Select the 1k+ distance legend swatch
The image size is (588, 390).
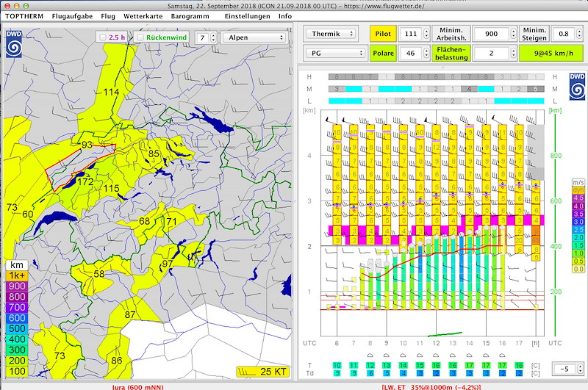(x=16, y=275)
